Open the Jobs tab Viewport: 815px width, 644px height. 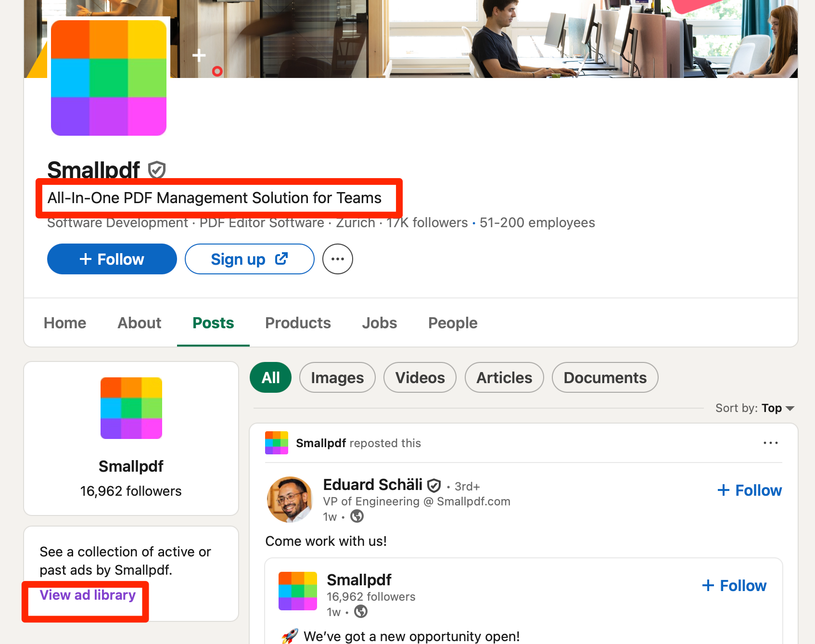coord(380,322)
